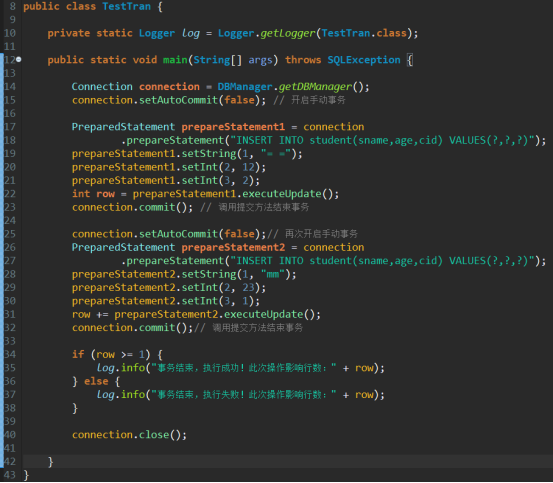Click variable prepareStatement2 declaration on line 26
This screenshot has width=553, height=483.
(x=233, y=247)
